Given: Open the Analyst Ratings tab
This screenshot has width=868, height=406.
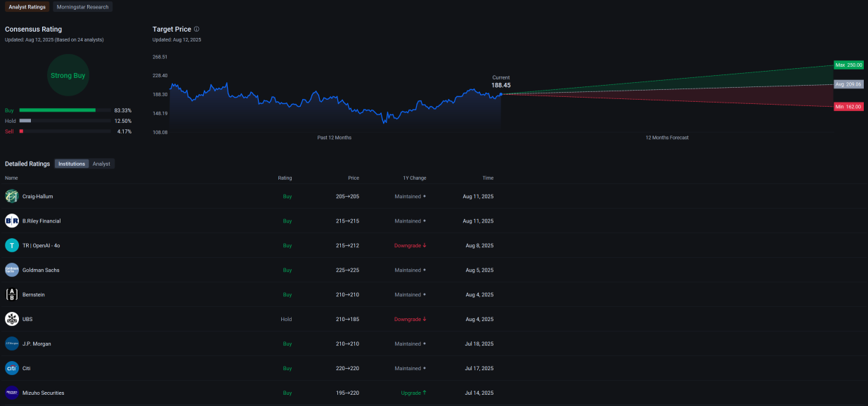Looking at the screenshot, I should pos(27,7).
